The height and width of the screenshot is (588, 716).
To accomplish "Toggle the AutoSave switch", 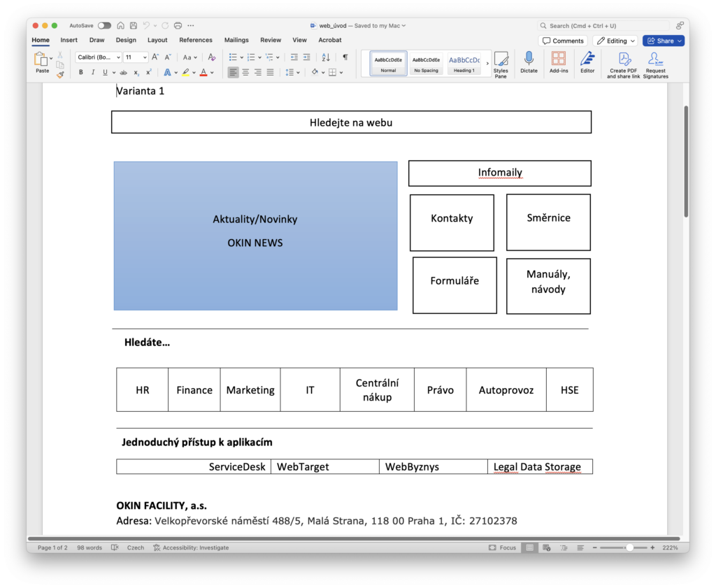I will click(104, 26).
